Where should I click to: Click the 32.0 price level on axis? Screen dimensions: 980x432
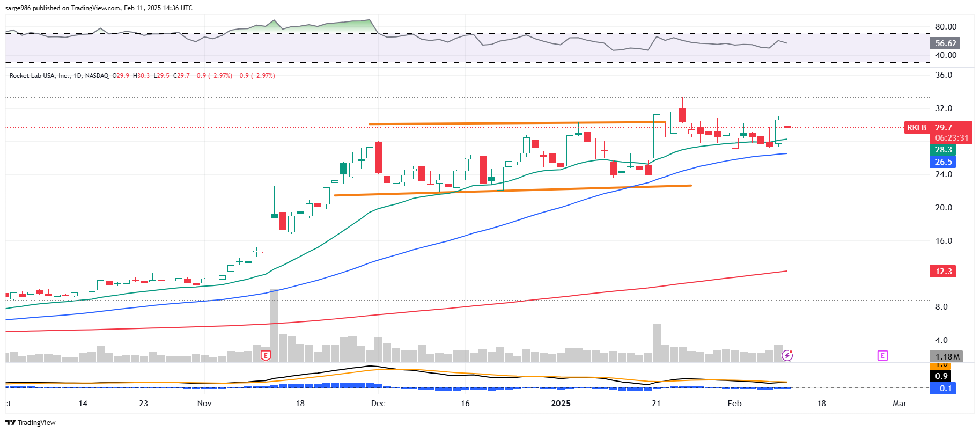tap(944, 108)
